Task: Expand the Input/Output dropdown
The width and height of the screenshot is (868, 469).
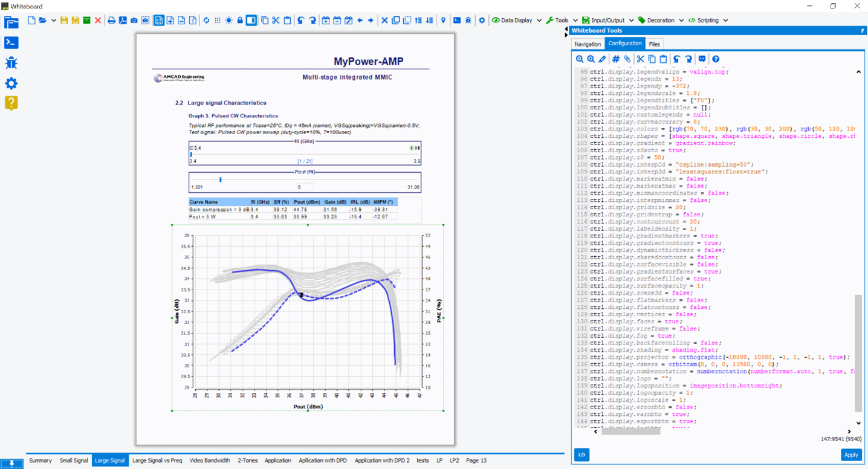Action: click(631, 20)
